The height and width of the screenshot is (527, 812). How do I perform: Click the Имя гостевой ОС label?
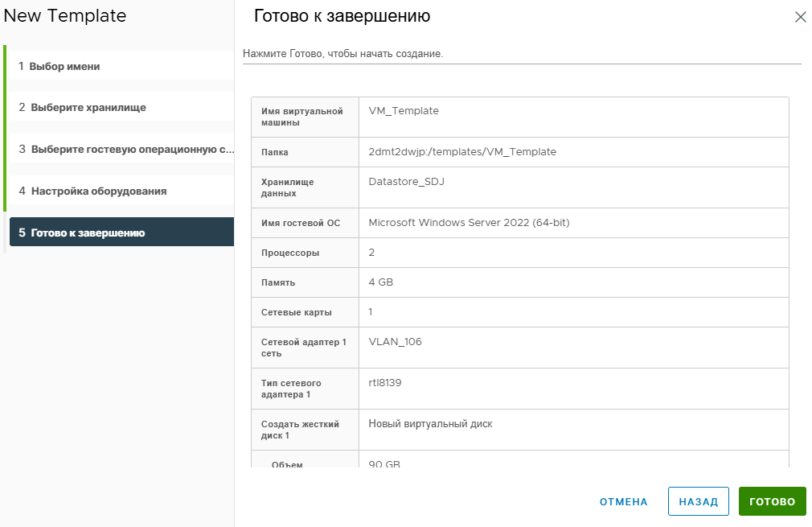click(301, 224)
